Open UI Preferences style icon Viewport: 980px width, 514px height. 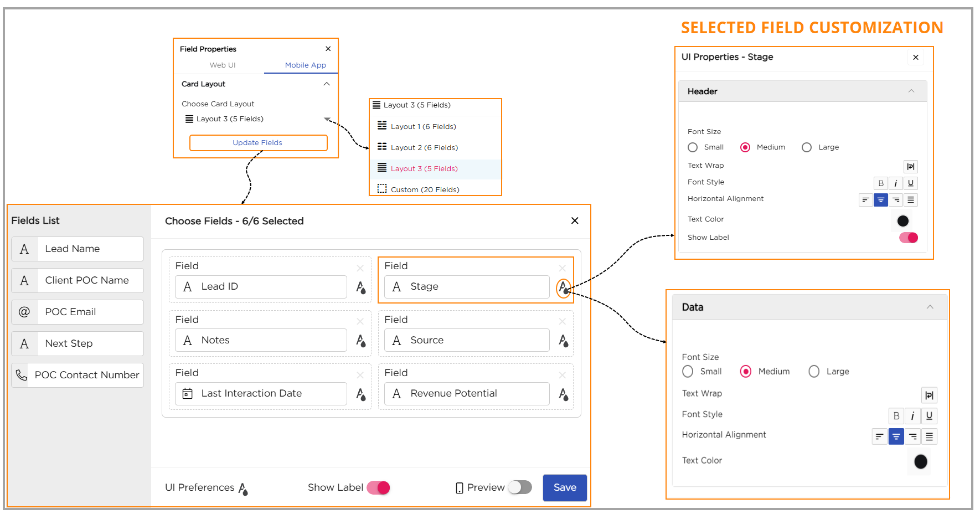click(243, 489)
